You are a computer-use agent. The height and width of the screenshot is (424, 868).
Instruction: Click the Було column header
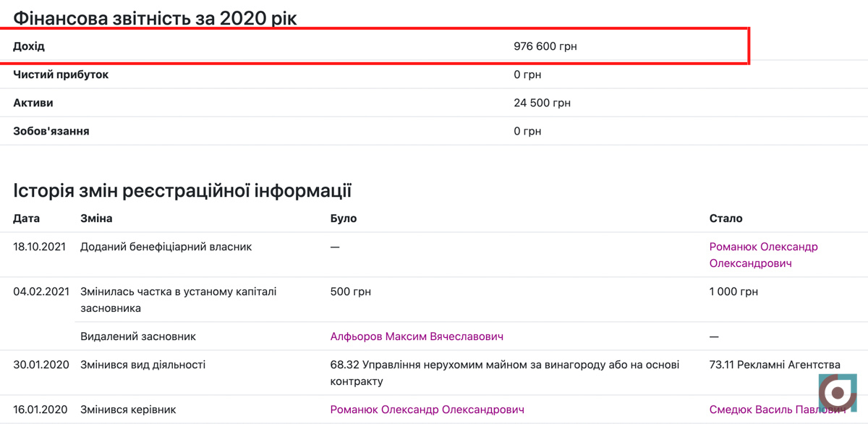344,218
